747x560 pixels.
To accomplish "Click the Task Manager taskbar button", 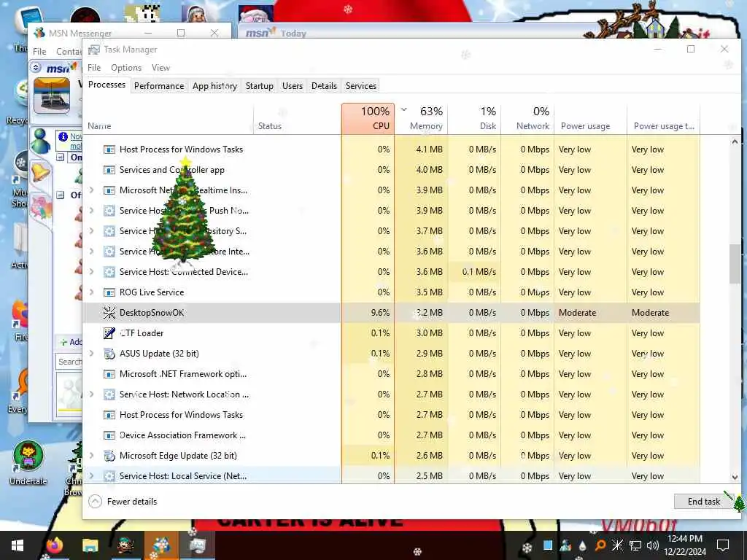I will point(197,545).
